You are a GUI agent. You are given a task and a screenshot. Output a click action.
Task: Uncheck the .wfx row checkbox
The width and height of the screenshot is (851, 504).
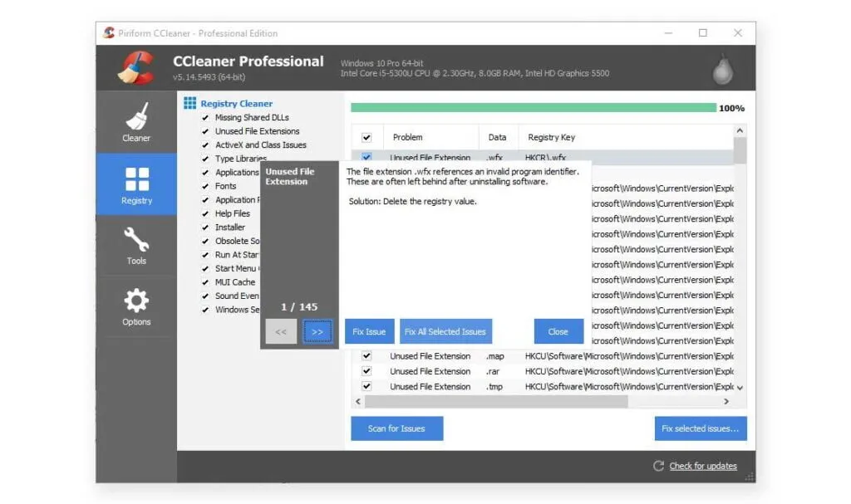366,157
